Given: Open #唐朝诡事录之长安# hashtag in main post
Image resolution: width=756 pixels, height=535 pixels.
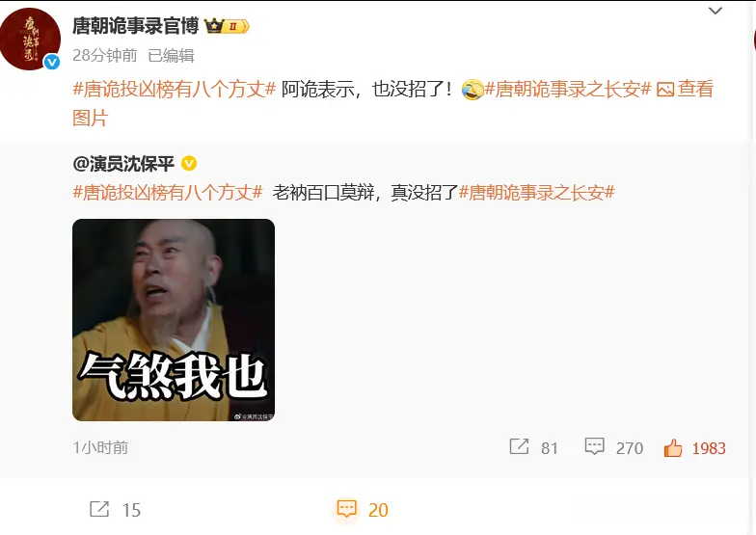Looking at the screenshot, I should pos(568,90).
